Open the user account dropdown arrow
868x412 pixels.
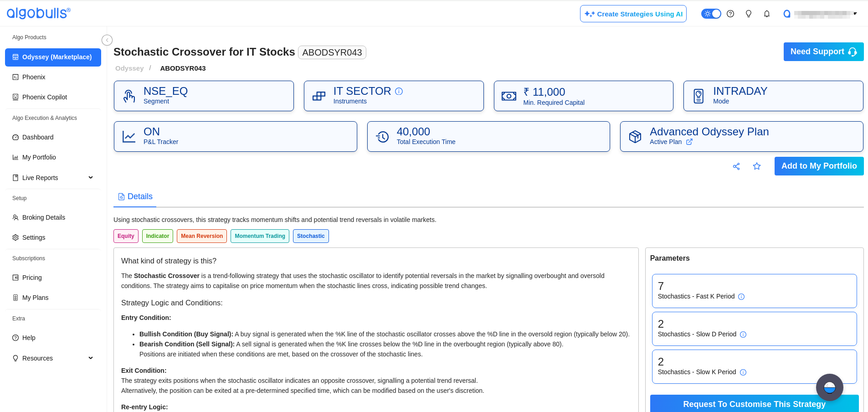[x=855, y=14]
